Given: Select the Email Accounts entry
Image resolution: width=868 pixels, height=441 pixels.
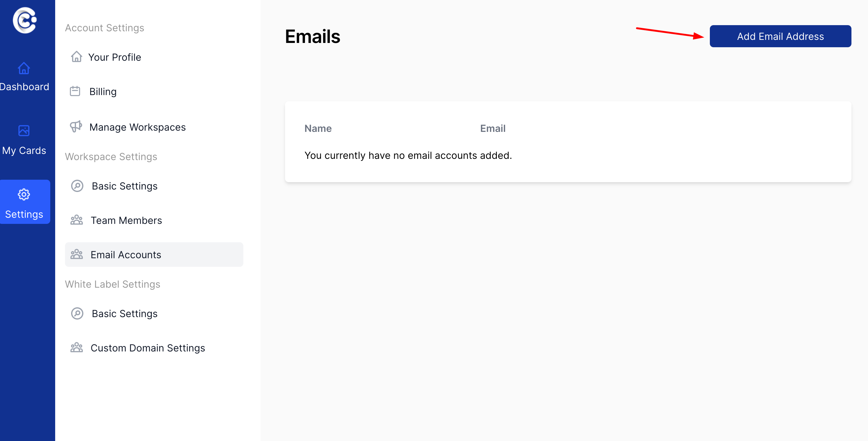Looking at the screenshot, I should [125, 255].
